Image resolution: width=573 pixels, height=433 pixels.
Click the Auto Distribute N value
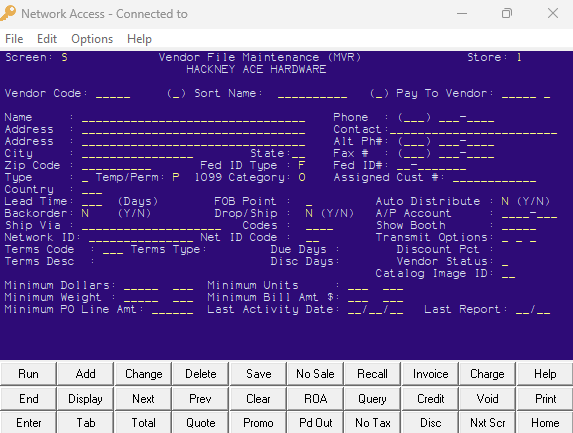(505, 201)
